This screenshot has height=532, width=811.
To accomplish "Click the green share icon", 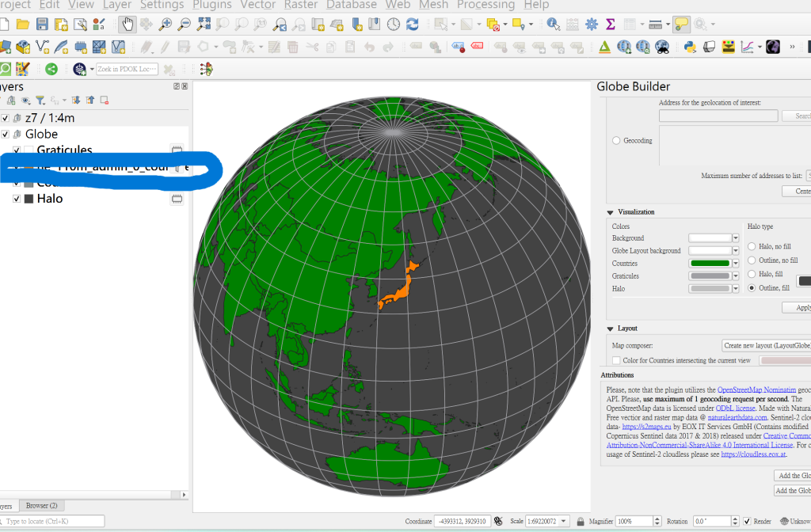I will tap(51, 69).
